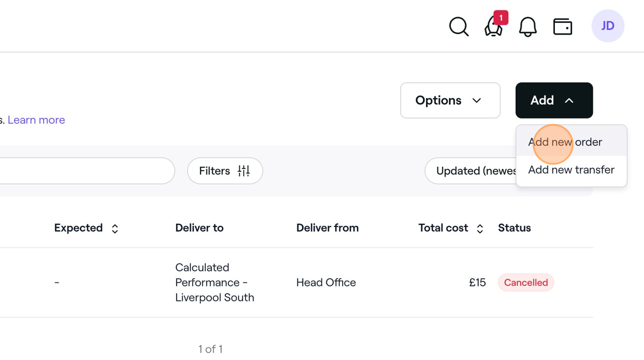The width and height of the screenshot is (644, 360).
Task: Open the search magnifier icon
Action: click(x=459, y=26)
